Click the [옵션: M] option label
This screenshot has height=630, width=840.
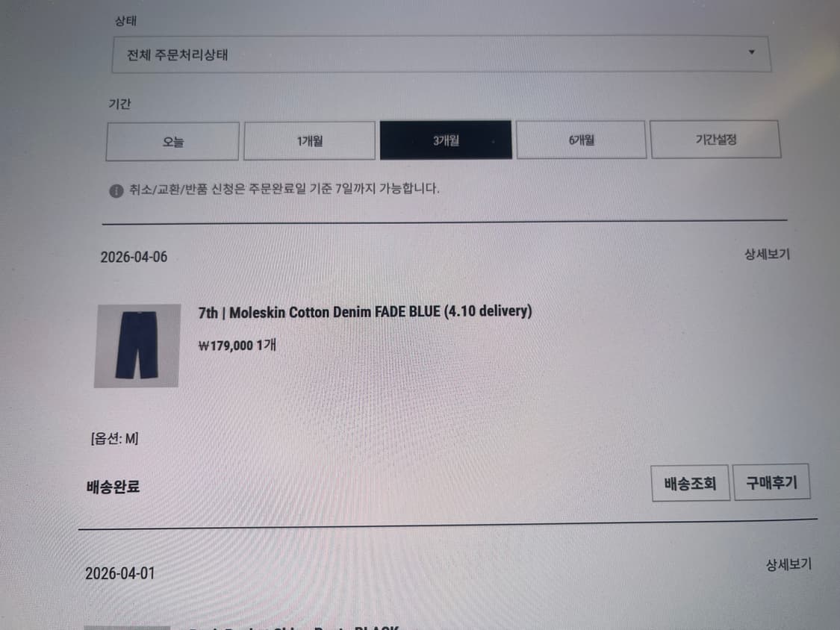click(115, 439)
